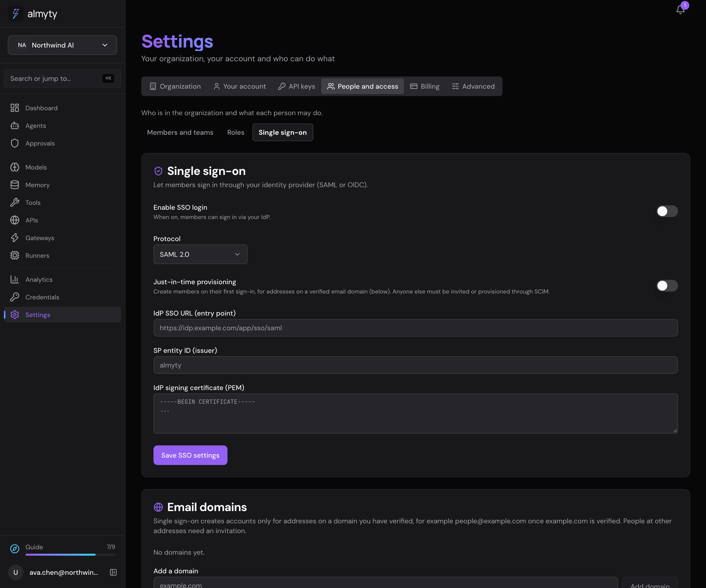
Task: Click the People and access users icon
Action: 331,86
